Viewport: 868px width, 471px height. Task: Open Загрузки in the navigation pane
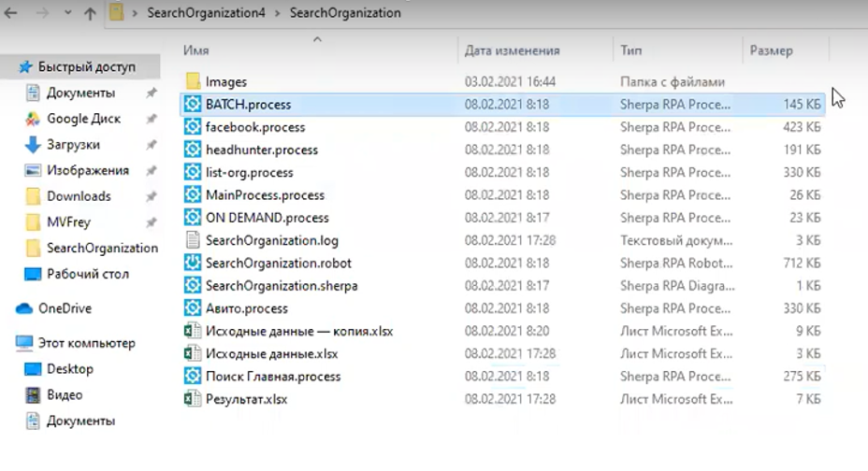click(73, 145)
